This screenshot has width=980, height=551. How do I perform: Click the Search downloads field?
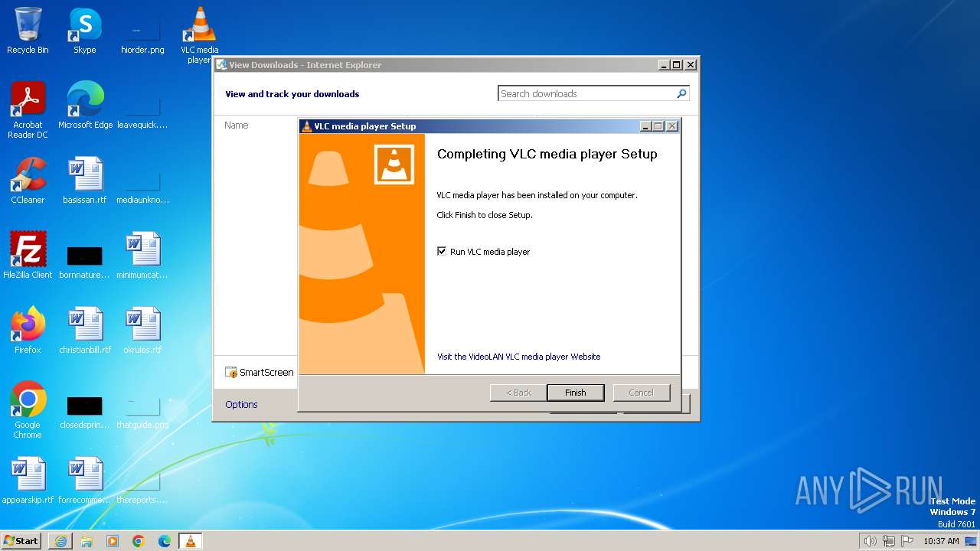(586, 93)
